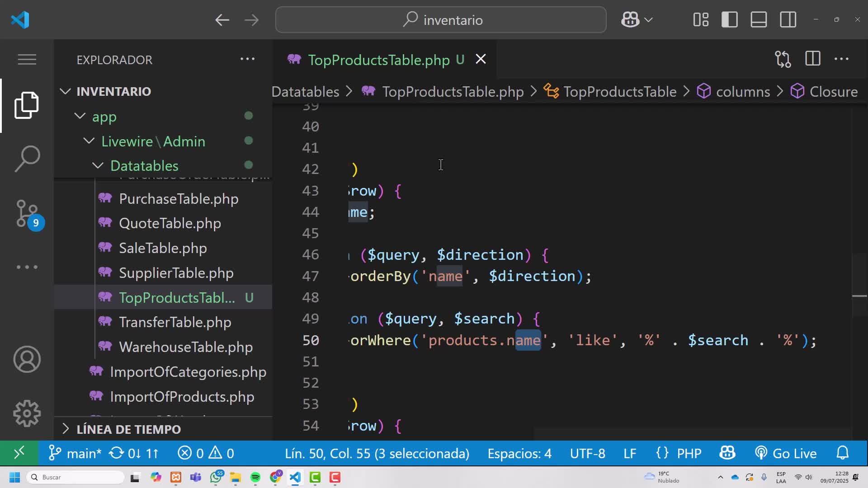Click the inventario command center search box
868x488 pixels.
441,20
